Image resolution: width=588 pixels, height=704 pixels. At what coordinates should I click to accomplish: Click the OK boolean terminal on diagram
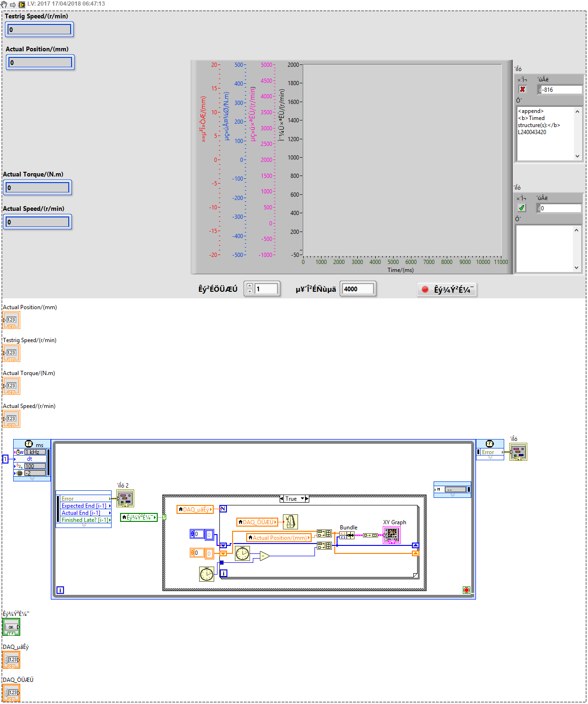click(11, 627)
